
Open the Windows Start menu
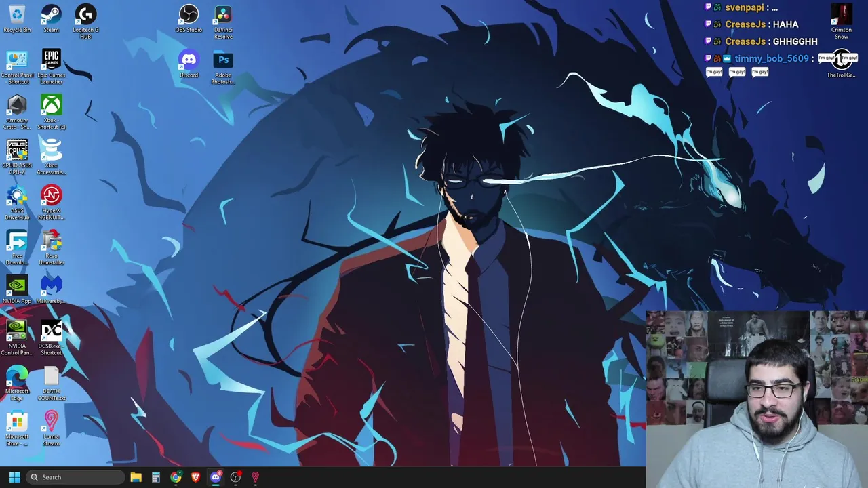pyautogui.click(x=14, y=477)
